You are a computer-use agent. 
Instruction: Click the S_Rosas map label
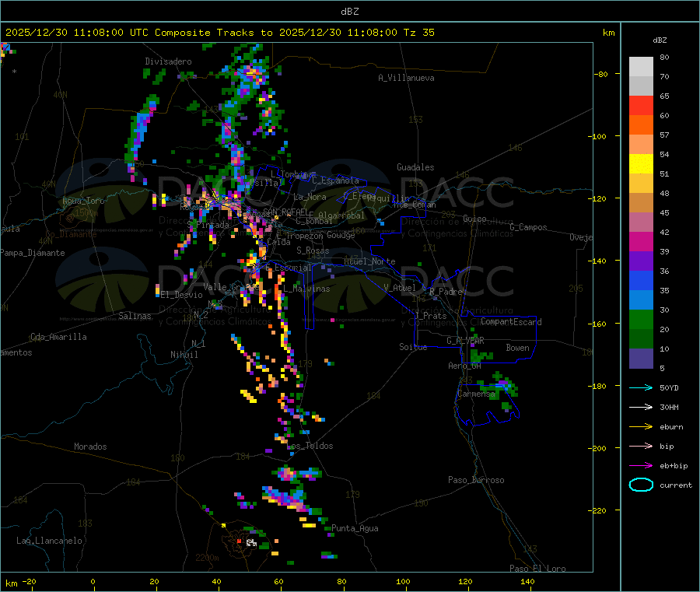click(313, 250)
